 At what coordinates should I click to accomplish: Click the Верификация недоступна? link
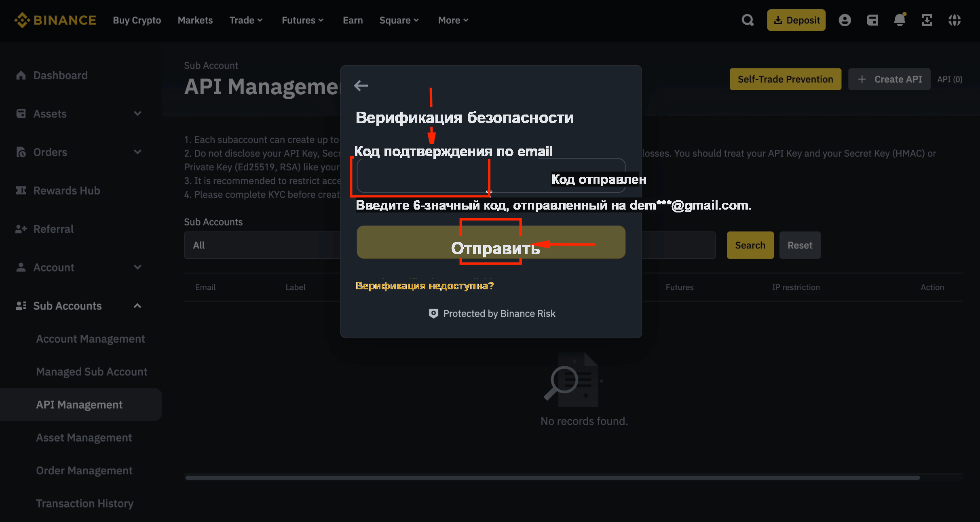(x=425, y=286)
